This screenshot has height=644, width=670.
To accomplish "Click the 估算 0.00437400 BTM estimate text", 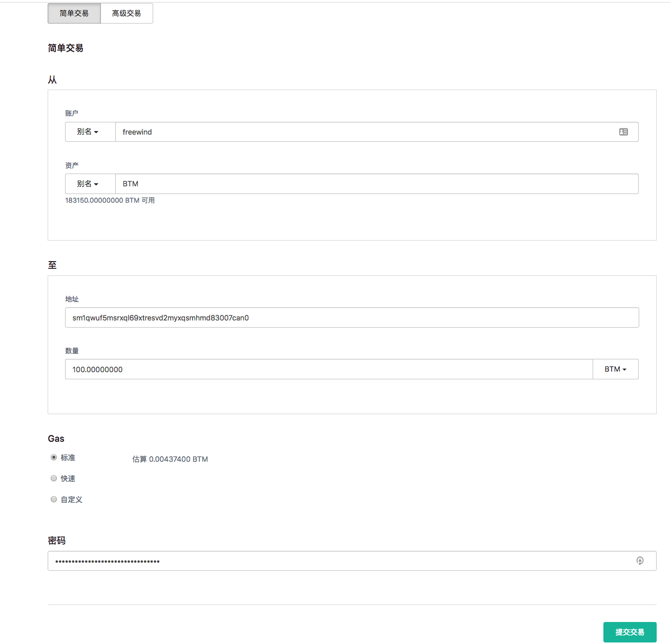I will 170,459.
